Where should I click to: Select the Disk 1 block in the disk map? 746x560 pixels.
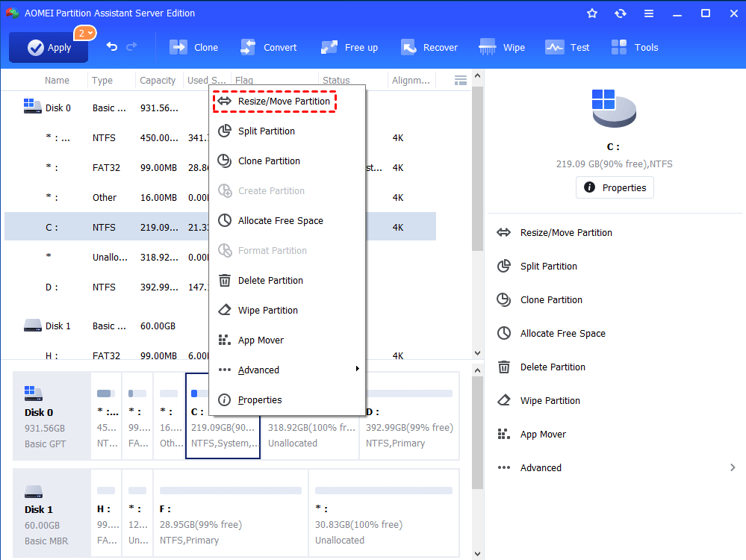click(52, 513)
